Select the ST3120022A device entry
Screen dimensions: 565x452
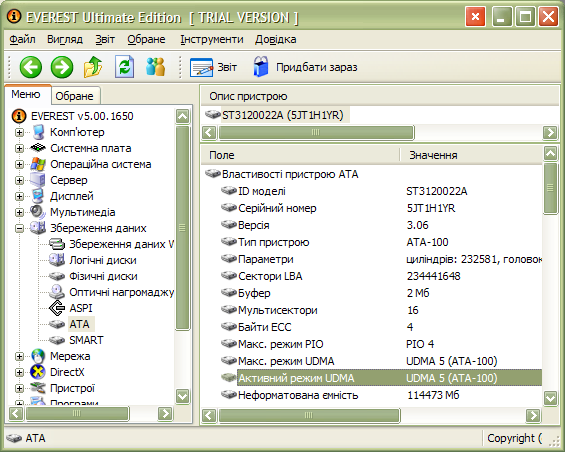point(282,115)
